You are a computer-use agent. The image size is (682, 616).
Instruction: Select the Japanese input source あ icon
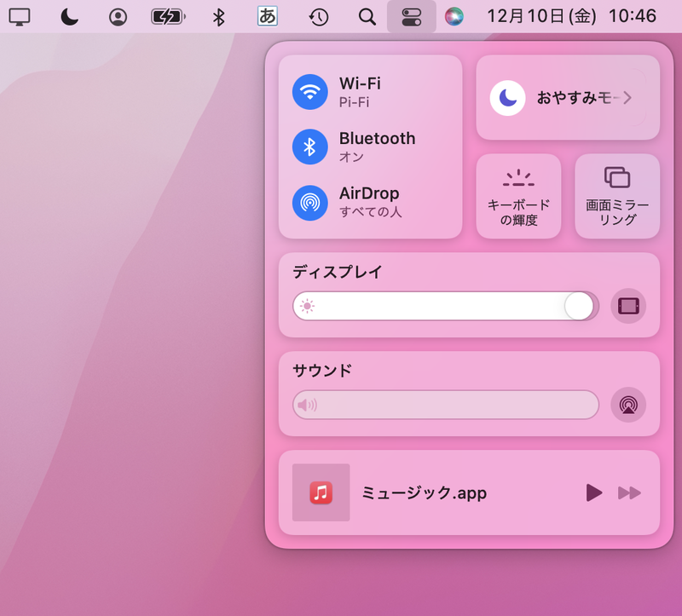click(267, 15)
